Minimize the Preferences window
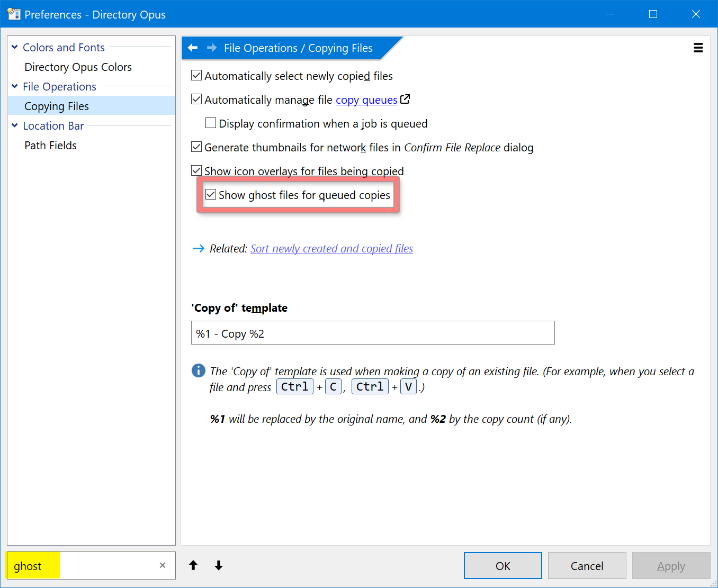This screenshot has height=588, width=718. coord(611,14)
